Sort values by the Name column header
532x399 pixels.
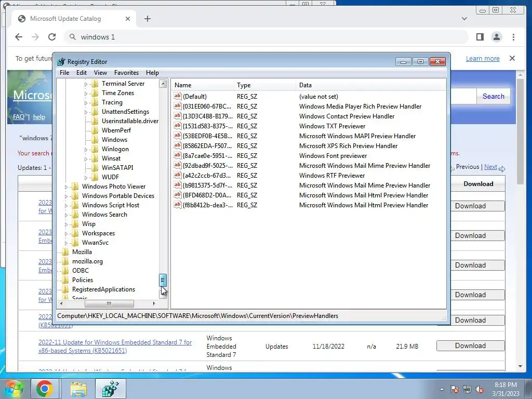pyautogui.click(x=202, y=85)
